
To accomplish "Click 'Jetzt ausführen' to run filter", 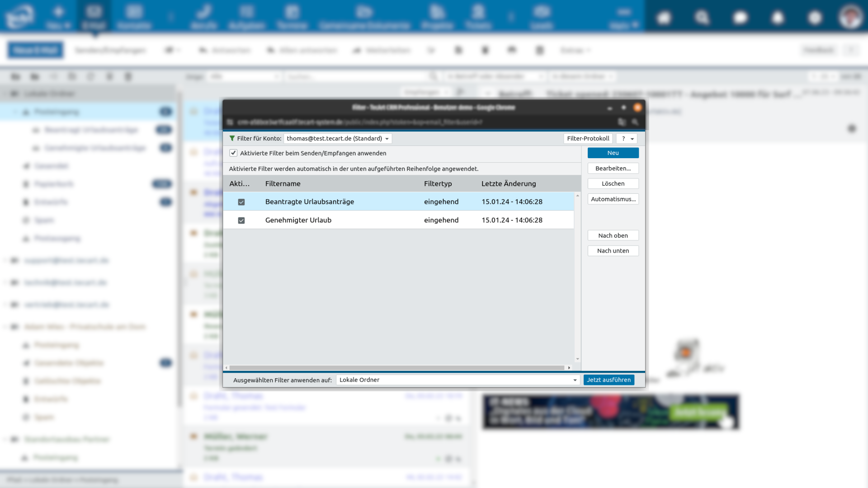I will [609, 380].
